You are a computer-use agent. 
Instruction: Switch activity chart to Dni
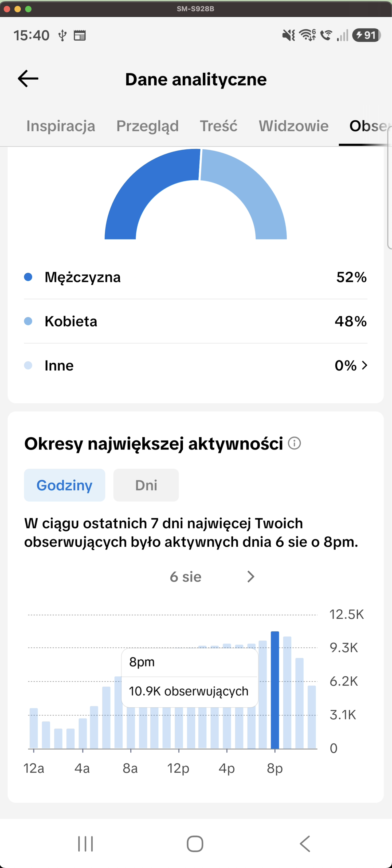pyautogui.click(x=146, y=485)
